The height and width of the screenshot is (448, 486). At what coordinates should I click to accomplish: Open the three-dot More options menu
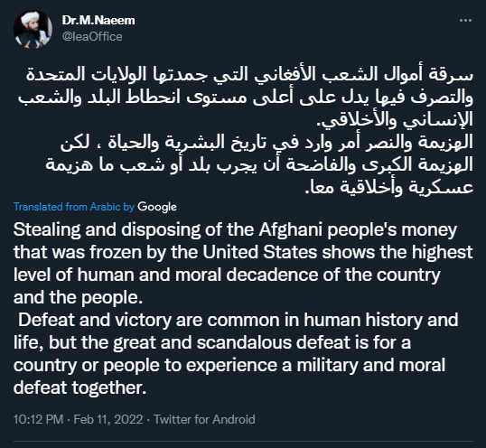click(x=465, y=21)
